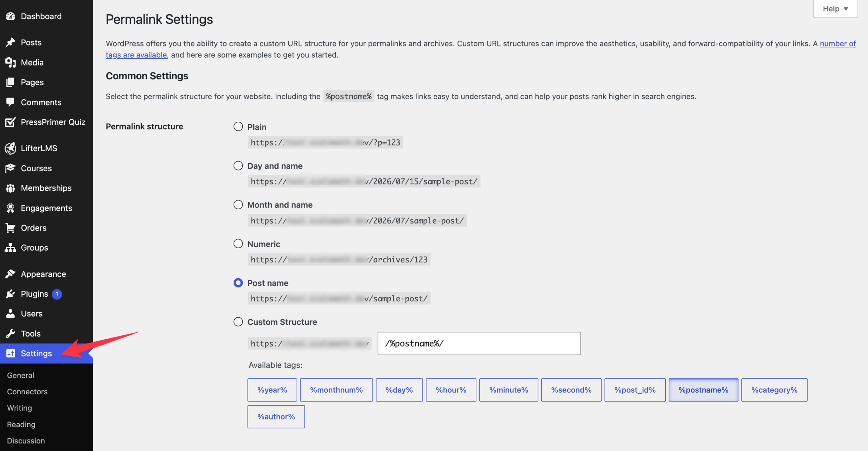Open Discussion settings submenu

click(26, 441)
